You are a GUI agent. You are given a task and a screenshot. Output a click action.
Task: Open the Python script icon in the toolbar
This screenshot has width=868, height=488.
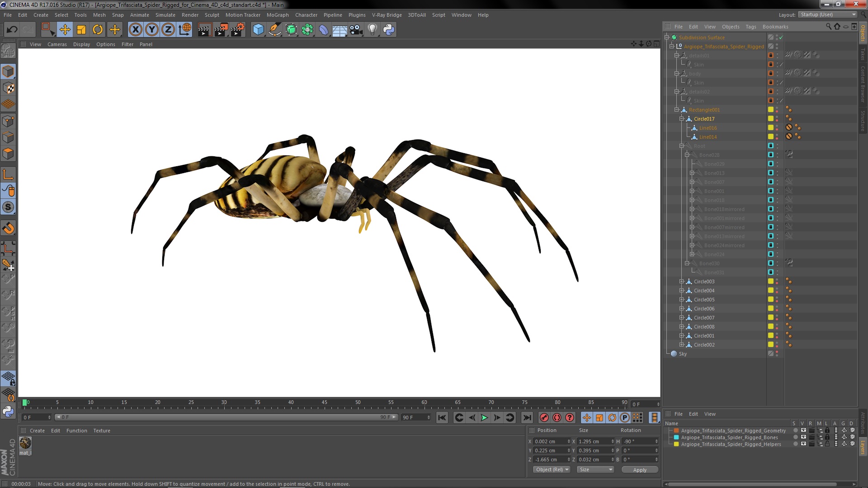pos(389,30)
